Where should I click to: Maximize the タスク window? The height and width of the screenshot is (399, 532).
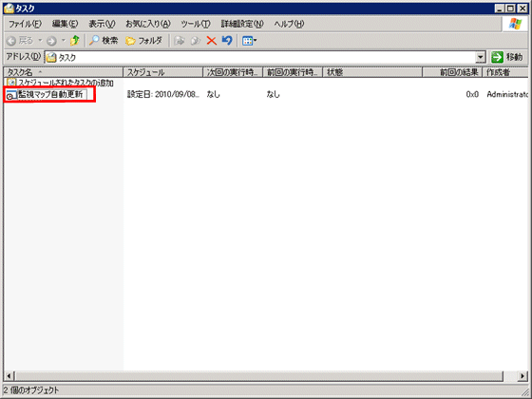[510, 9]
